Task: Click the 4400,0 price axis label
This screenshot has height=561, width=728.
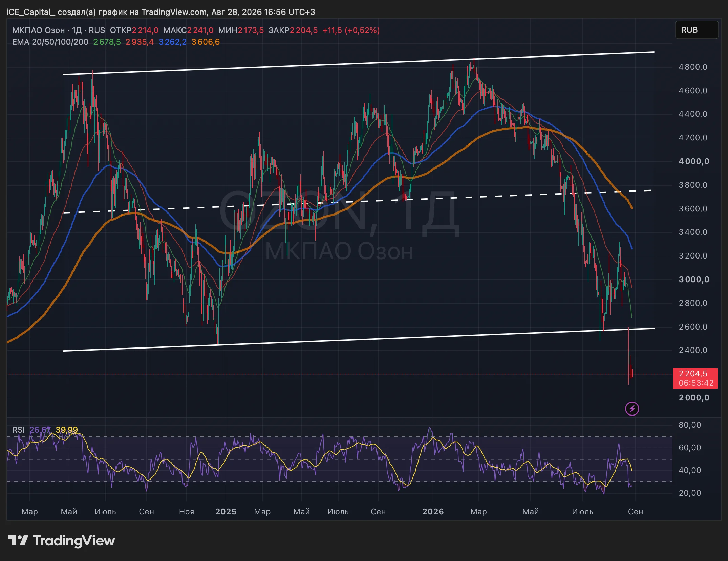Action: 693,114
